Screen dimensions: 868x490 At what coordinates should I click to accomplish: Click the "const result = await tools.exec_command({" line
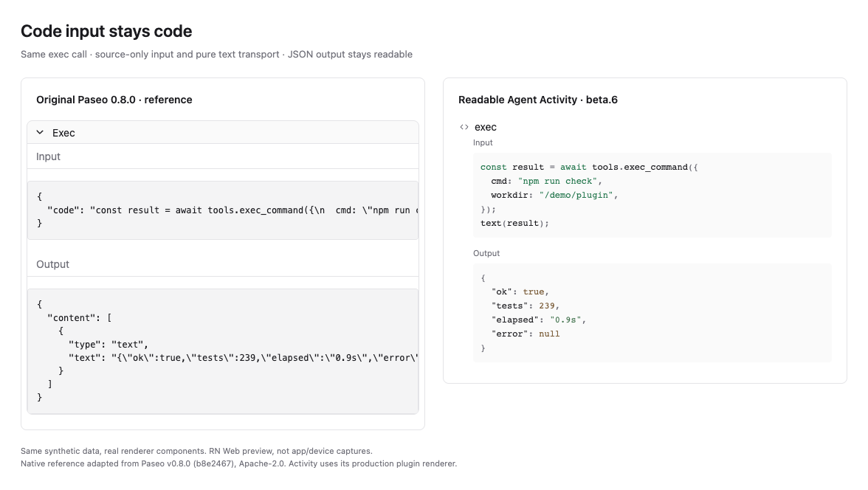pyautogui.click(x=589, y=168)
